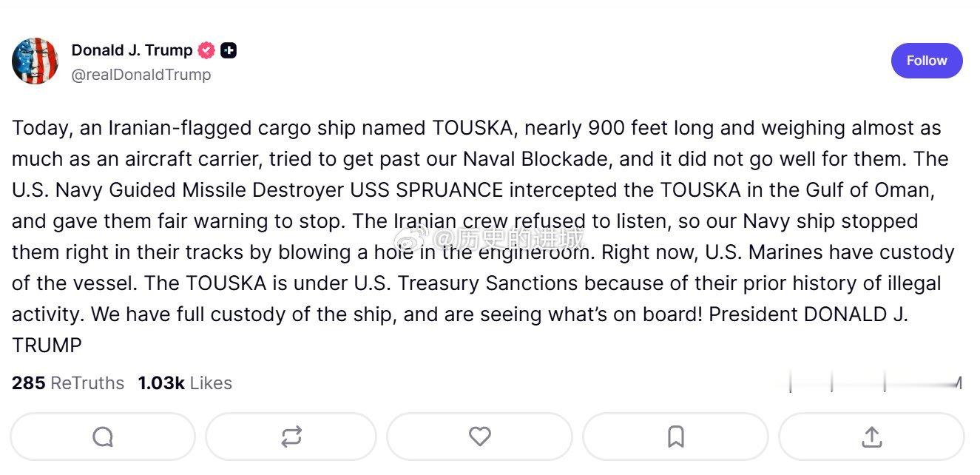This screenshot has height=475, width=980.
Task: View the 1.03k Likes list
Action: tap(185, 383)
